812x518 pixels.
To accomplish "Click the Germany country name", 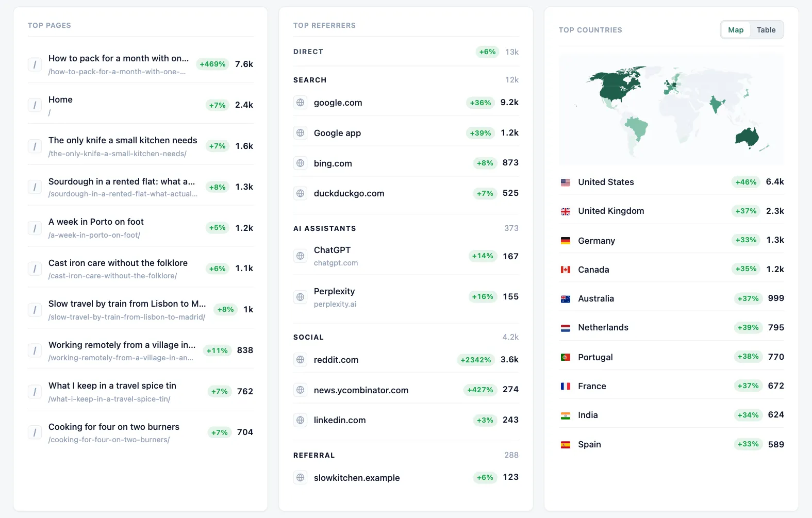I will (x=596, y=241).
